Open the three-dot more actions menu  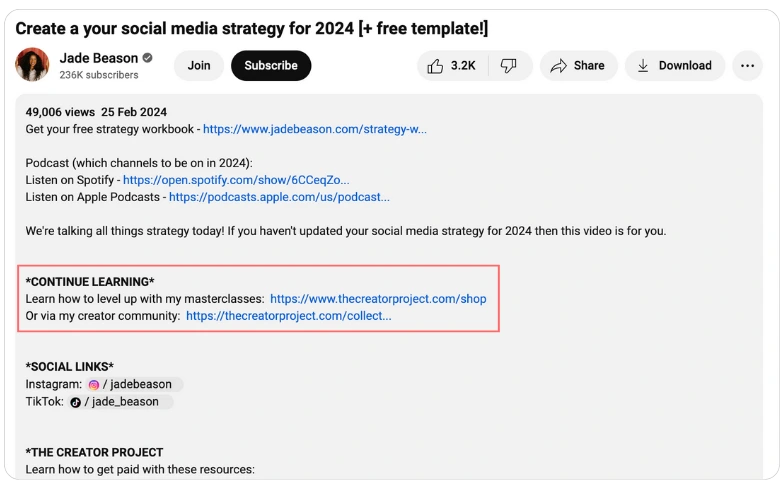pos(748,66)
